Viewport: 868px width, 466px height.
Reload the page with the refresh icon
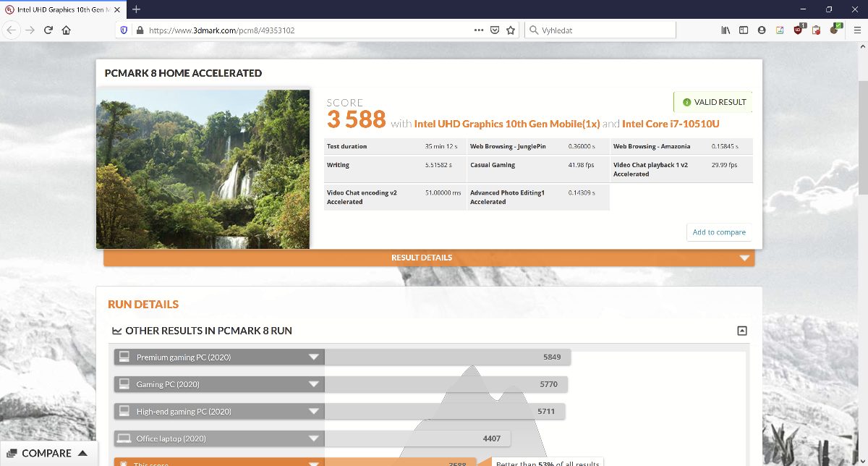tap(48, 30)
